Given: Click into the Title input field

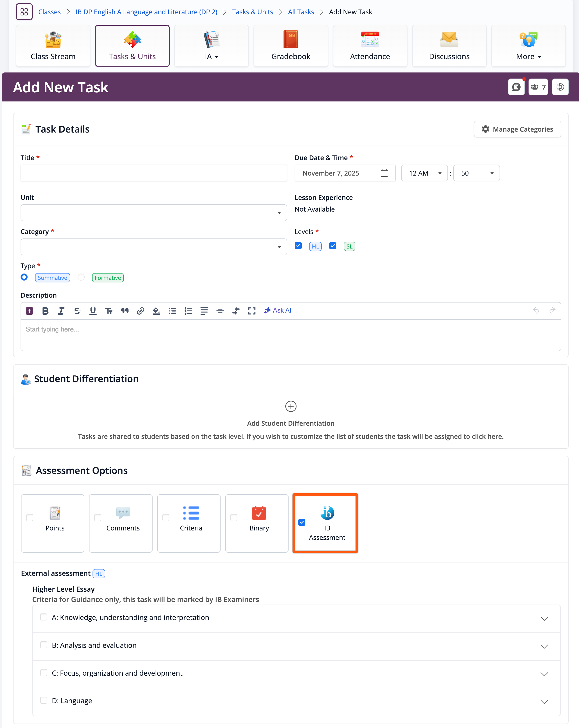Looking at the screenshot, I should point(154,173).
